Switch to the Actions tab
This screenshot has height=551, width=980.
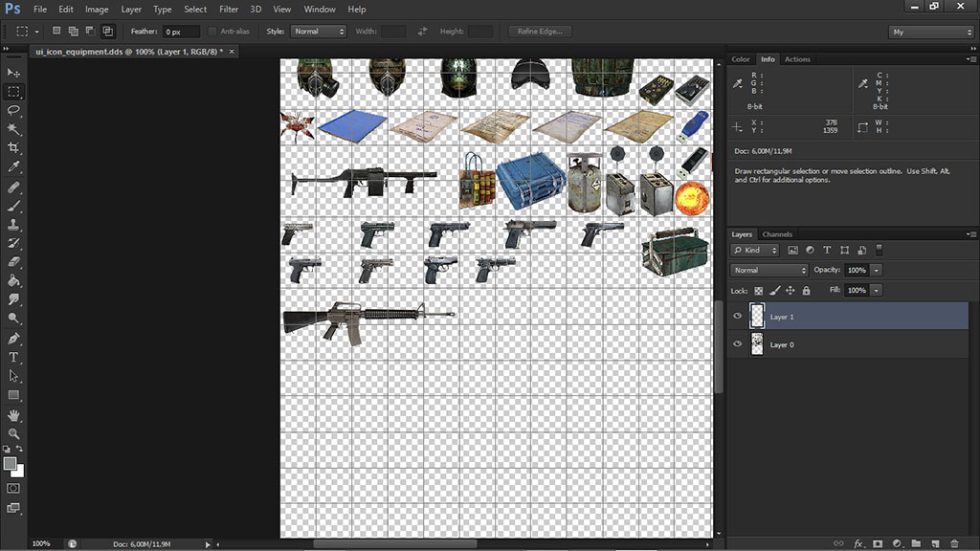[797, 59]
